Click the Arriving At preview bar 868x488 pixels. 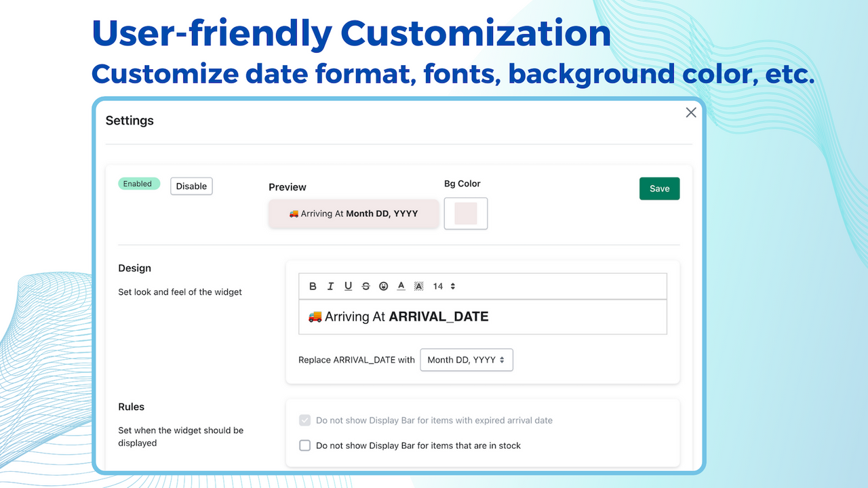click(353, 213)
